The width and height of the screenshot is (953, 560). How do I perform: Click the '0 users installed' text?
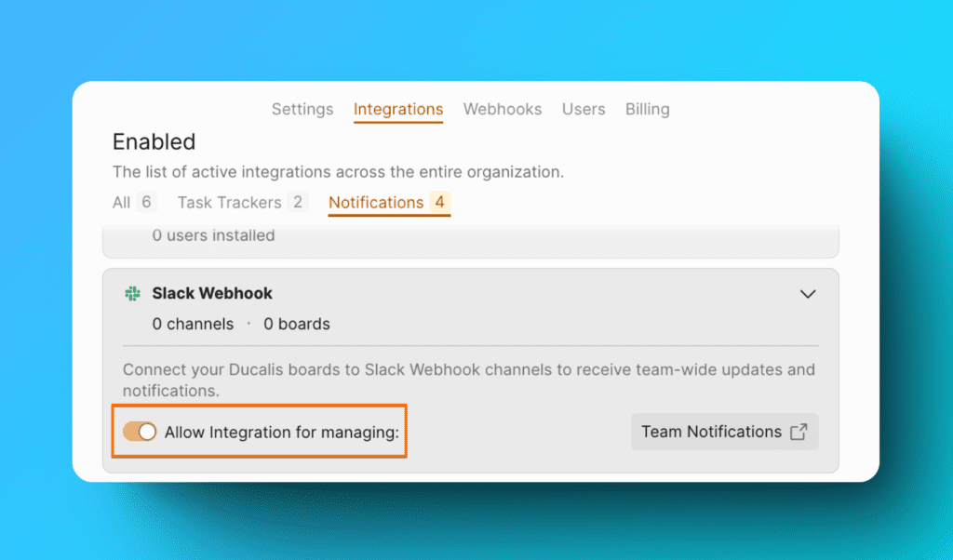tap(213, 236)
